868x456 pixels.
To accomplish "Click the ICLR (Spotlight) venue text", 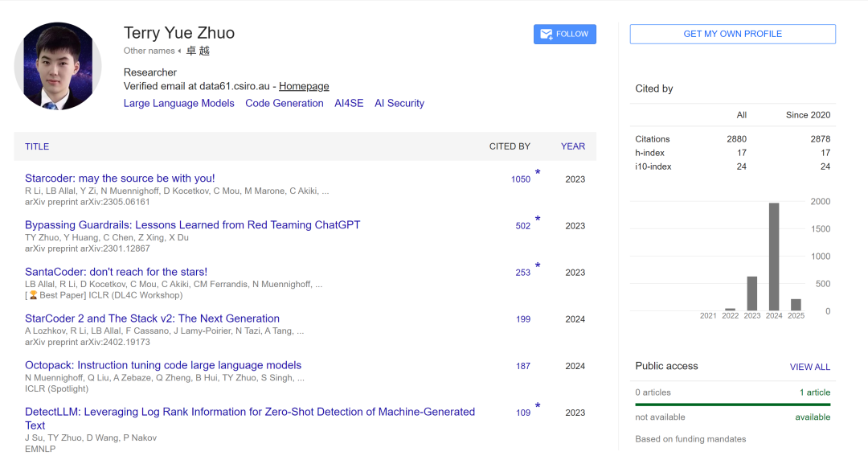I will coord(56,389).
